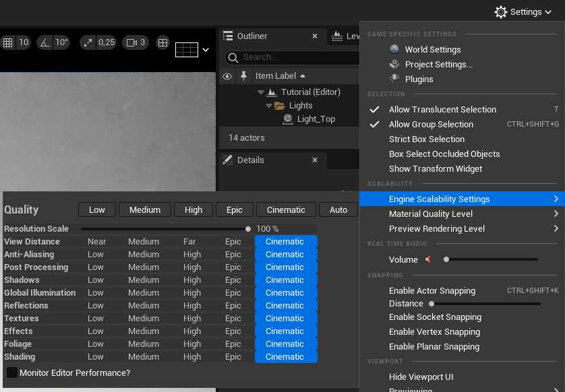The width and height of the screenshot is (565, 392).
Task: Collapse the Lights folder
Action: [x=269, y=106]
